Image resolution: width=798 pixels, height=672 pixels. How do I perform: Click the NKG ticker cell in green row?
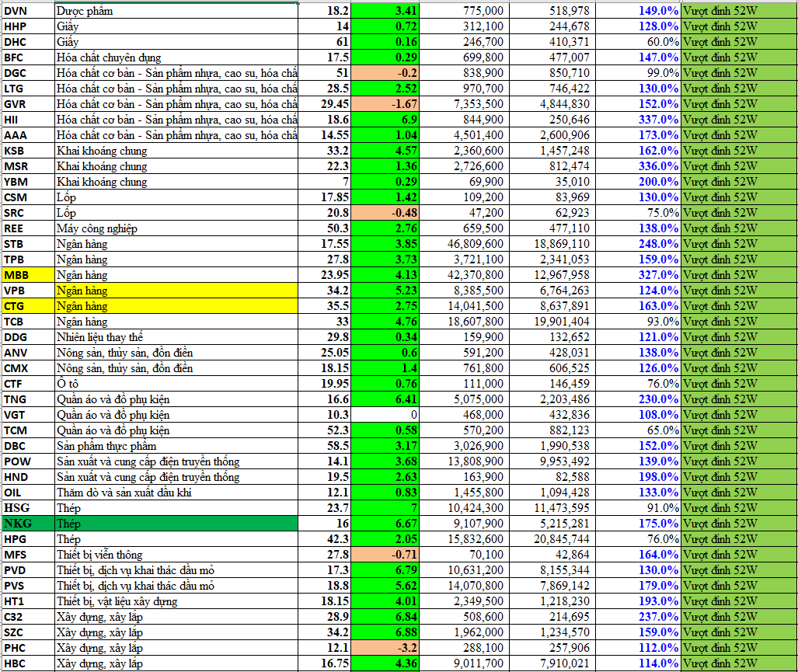27,524
